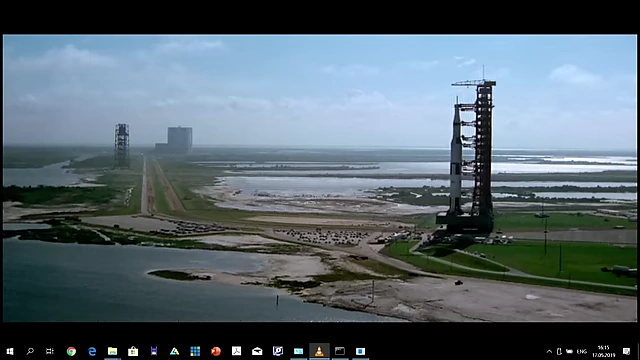Open Microsoft Store from taskbar
The image size is (640, 360).
[133, 351]
